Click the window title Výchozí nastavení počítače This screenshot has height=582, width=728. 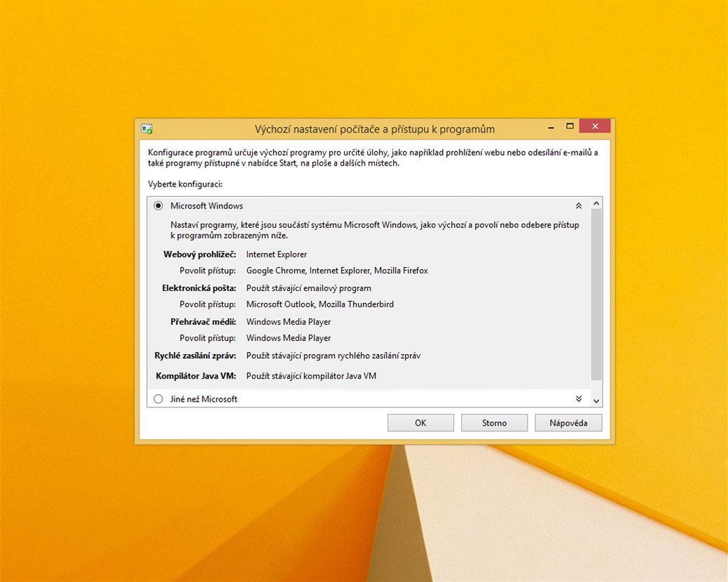click(375, 129)
